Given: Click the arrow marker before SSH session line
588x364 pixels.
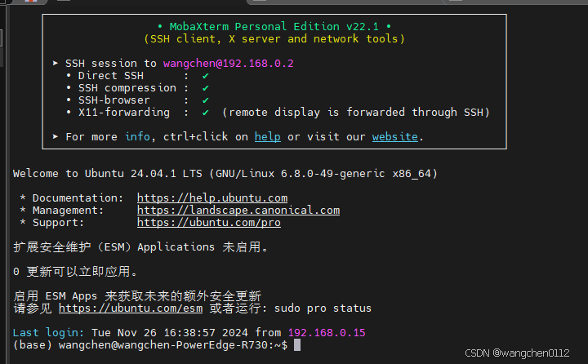Looking at the screenshot, I should (56, 63).
